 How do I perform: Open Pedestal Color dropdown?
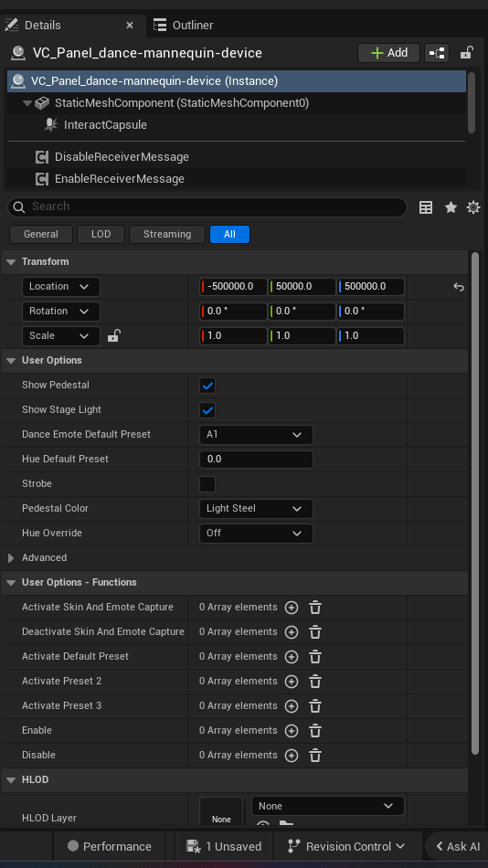click(x=256, y=509)
